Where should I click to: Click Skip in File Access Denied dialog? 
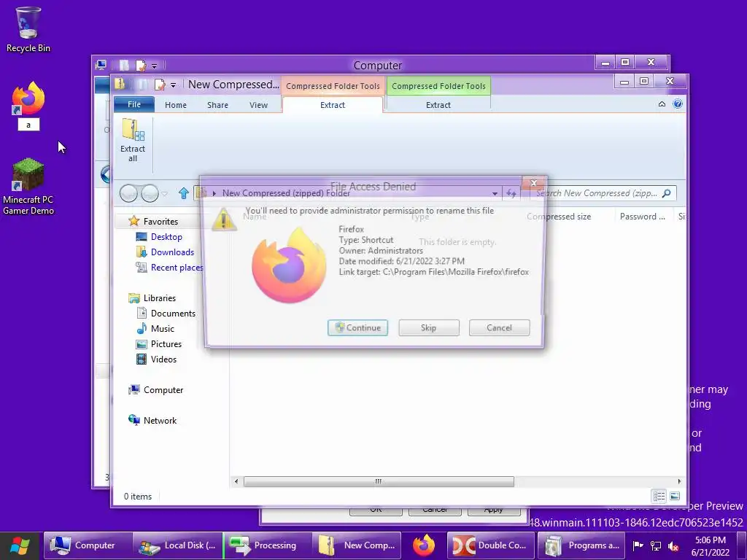point(429,327)
